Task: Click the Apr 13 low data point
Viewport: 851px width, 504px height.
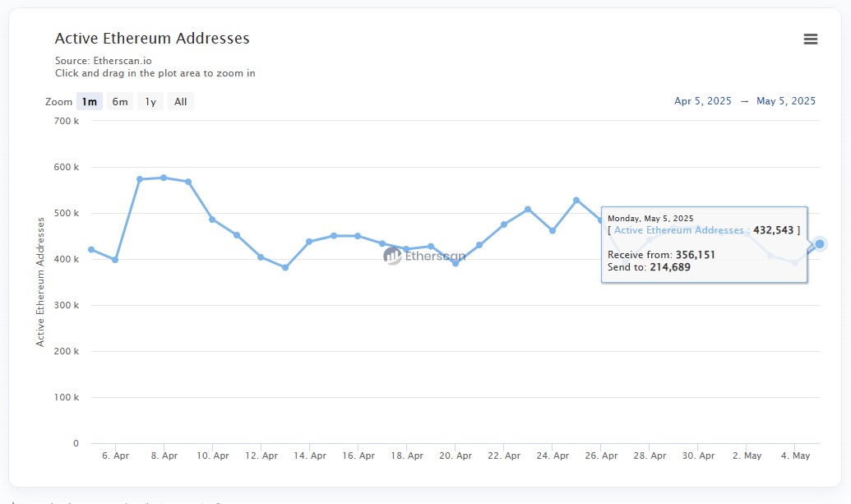Action: click(285, 267)
